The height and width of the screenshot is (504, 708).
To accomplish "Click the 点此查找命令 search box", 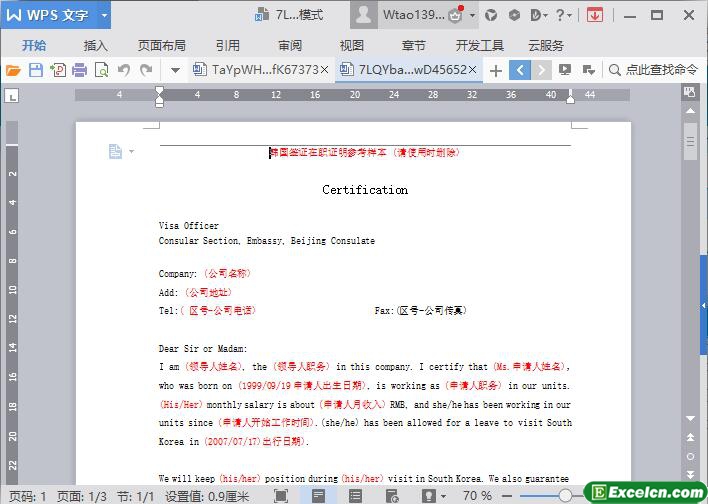I will (653, 70).
